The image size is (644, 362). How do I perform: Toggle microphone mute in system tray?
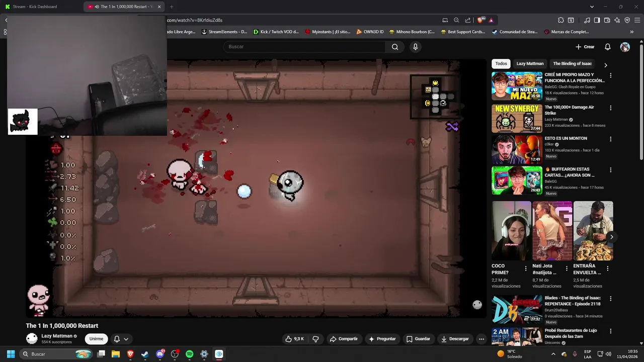coord(575,354)
